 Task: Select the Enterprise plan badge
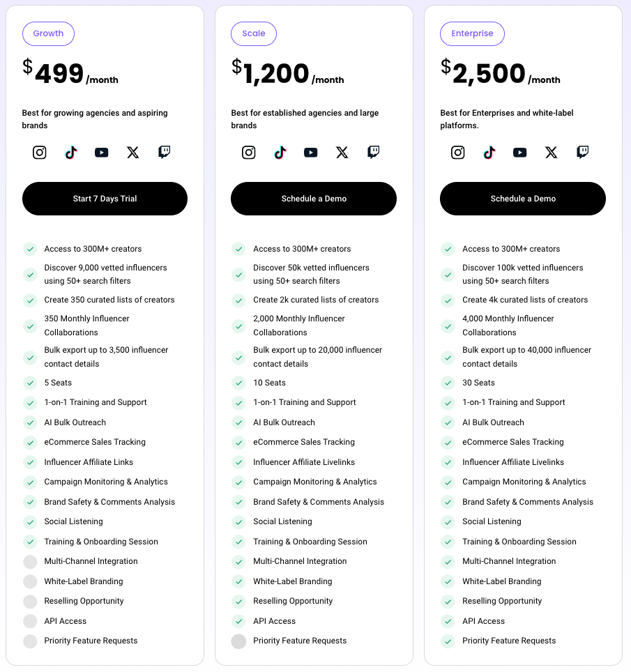click(x=472, y=33)
